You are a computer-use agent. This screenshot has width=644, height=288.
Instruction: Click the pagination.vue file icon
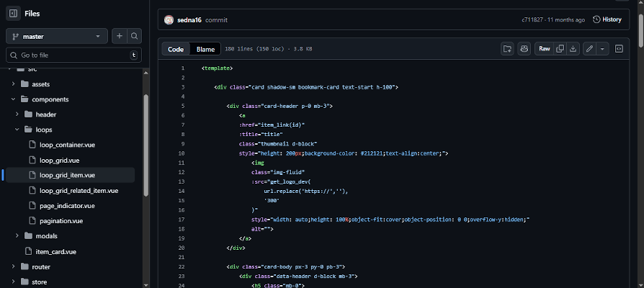32,221
